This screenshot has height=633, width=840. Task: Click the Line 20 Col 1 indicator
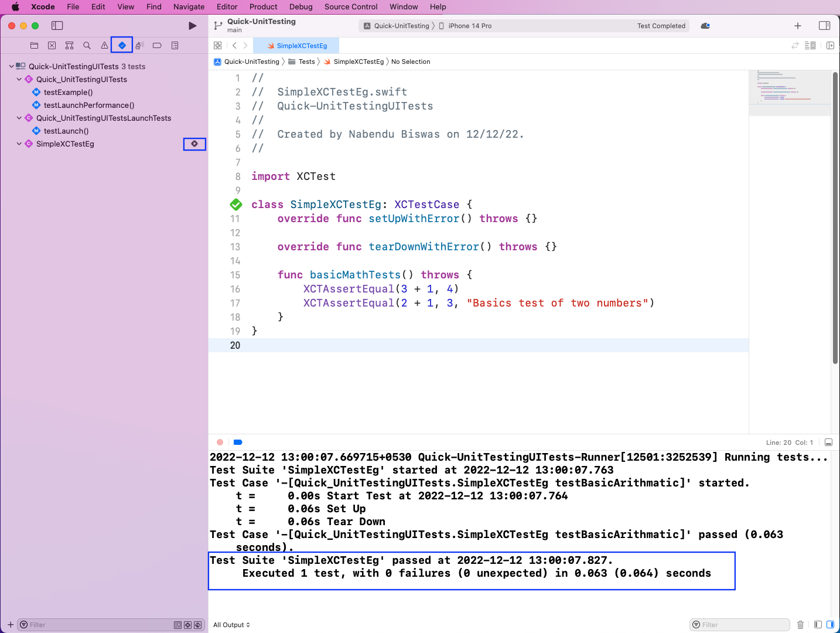(789, 443)
